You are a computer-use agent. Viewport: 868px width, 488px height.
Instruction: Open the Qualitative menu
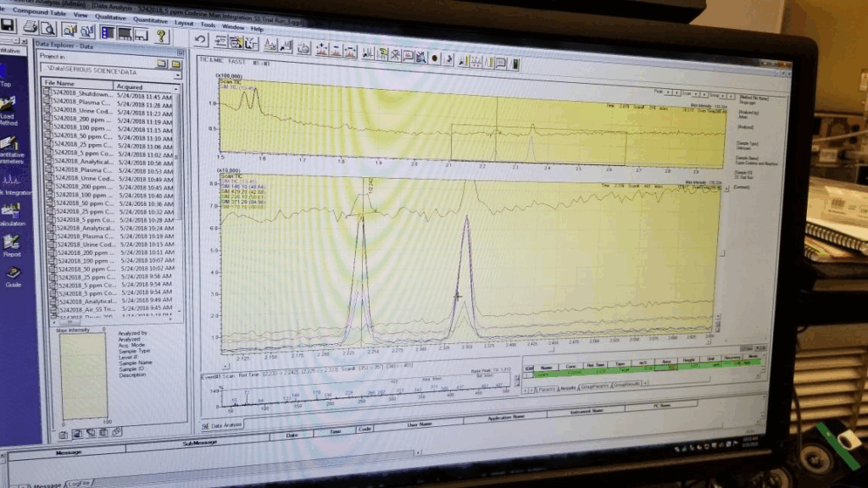pos(109,14)
